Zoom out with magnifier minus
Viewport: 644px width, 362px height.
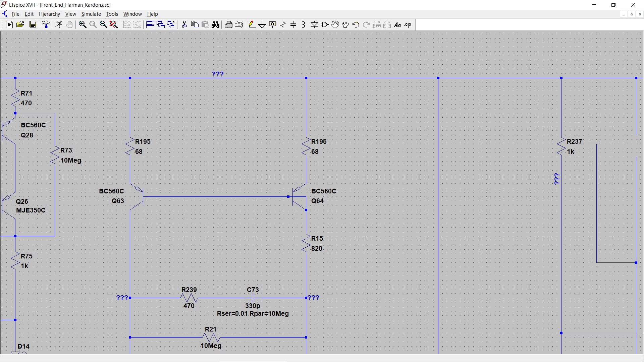point(103,24)
